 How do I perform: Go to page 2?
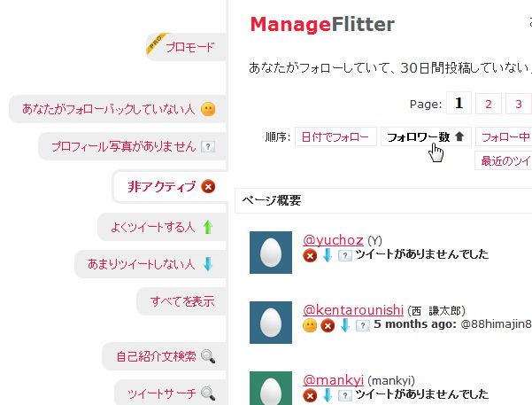pyautogui.click(x=489, y=104)
